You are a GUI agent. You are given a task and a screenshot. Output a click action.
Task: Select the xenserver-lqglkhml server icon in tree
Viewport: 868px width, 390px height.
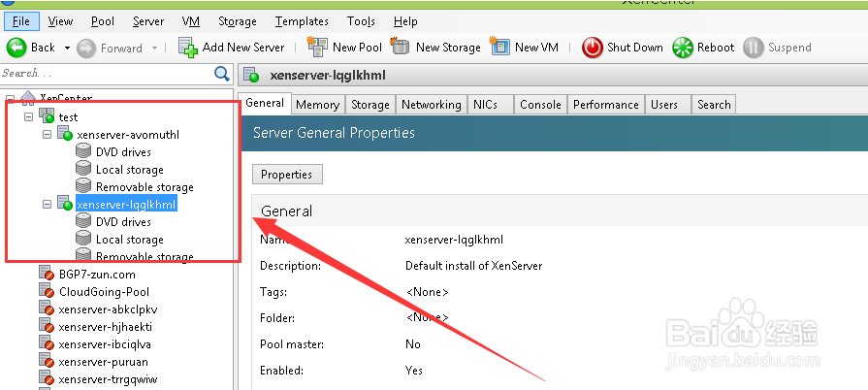coord(65,204)
